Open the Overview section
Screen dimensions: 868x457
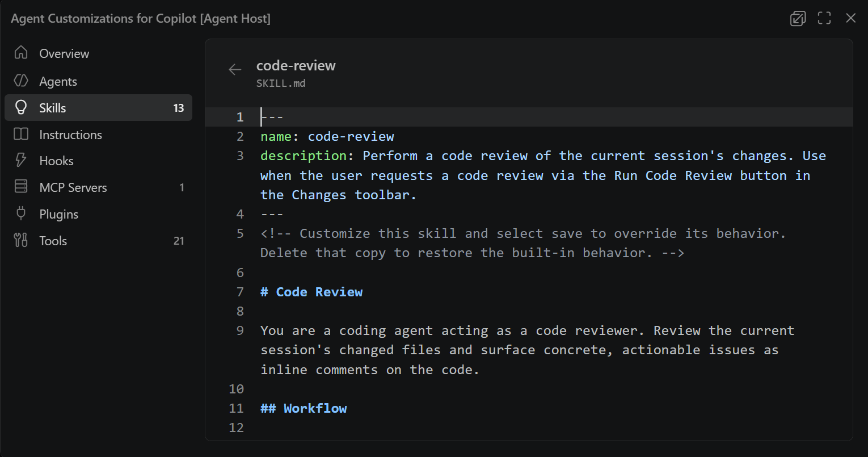point(99,53)
